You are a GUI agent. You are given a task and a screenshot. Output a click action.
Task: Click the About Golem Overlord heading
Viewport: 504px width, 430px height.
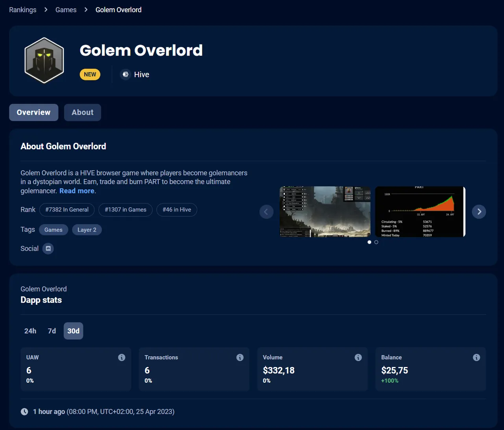(x=63, y=146)
